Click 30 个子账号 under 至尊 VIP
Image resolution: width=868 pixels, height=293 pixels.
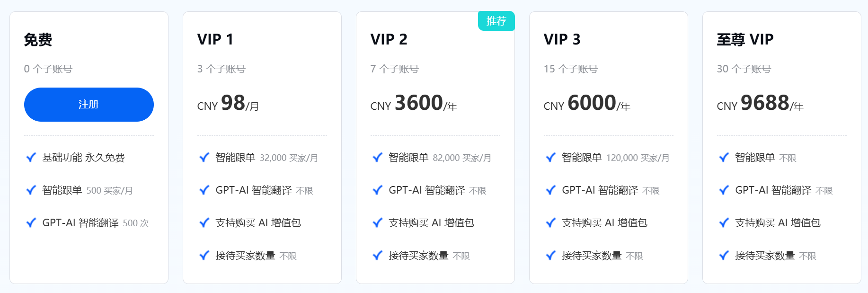(744, 69)
